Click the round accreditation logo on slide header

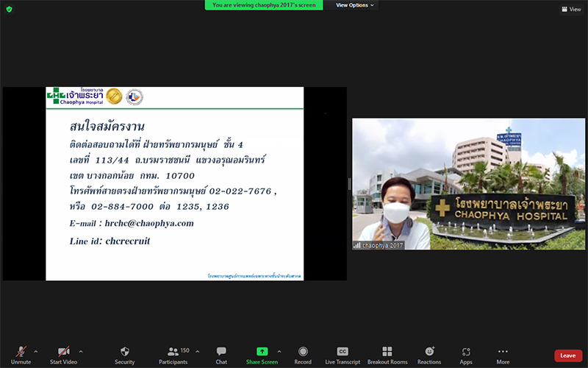[x=135, y=97]
